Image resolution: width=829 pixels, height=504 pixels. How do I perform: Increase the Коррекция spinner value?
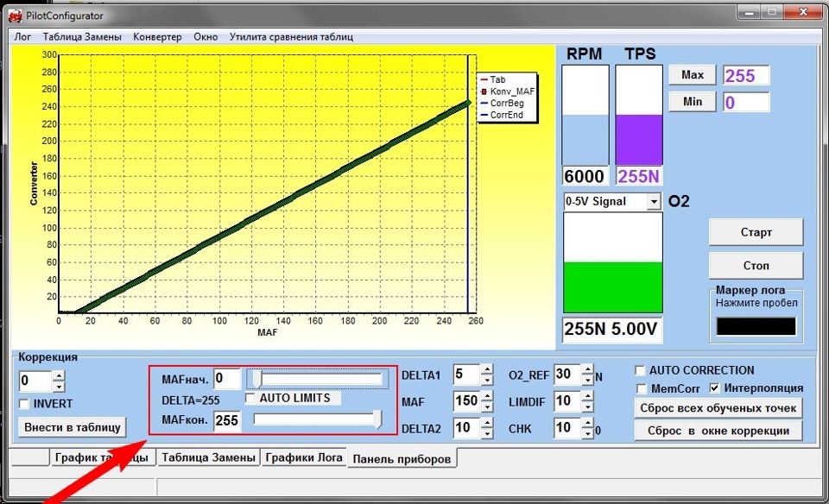[x=60, y=375]
